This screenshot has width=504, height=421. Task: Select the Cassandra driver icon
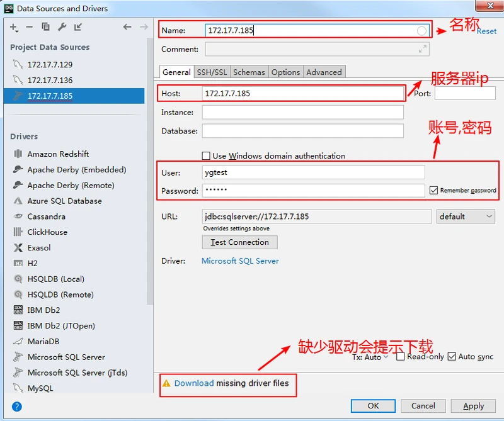(x=18, y=216)
